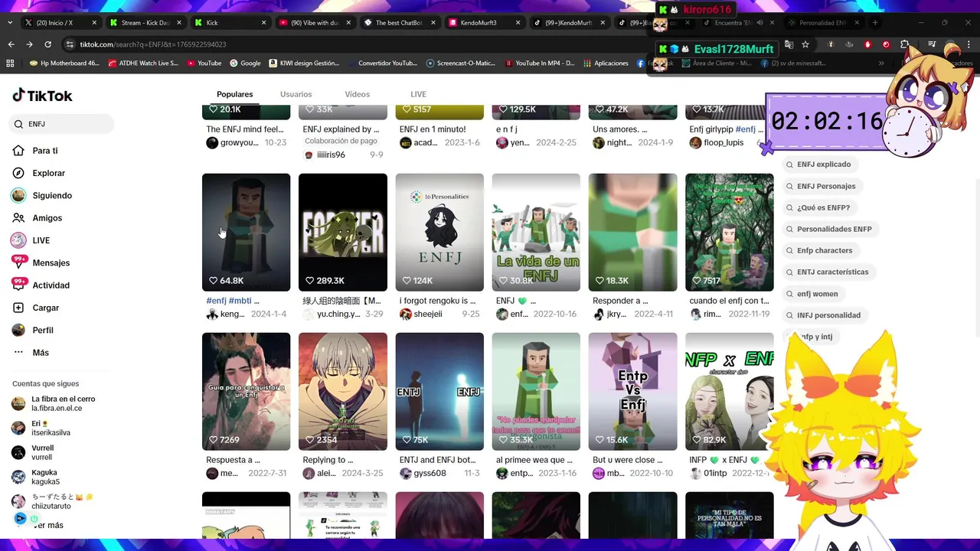Open Explorar compass icon

18,173
